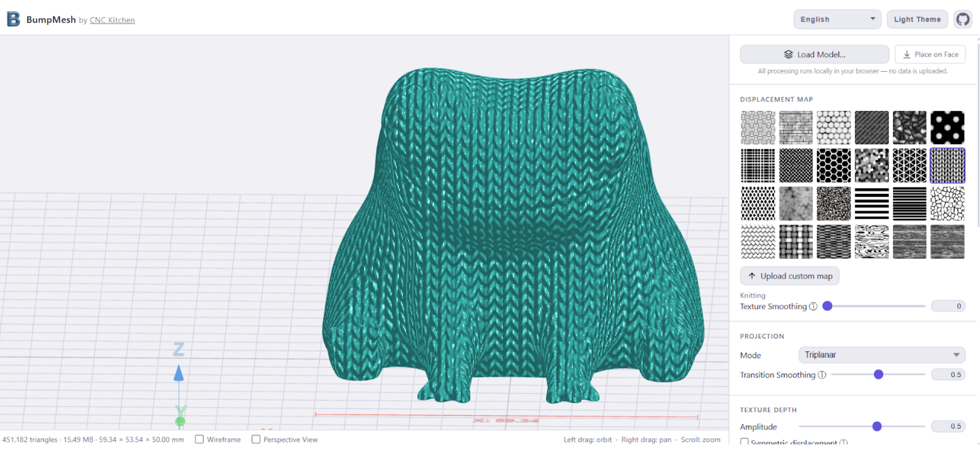Viewport: 980px width, 456px height.
Task: Enable Symmetric displacement checkbox
Action: tap(744, 442)
